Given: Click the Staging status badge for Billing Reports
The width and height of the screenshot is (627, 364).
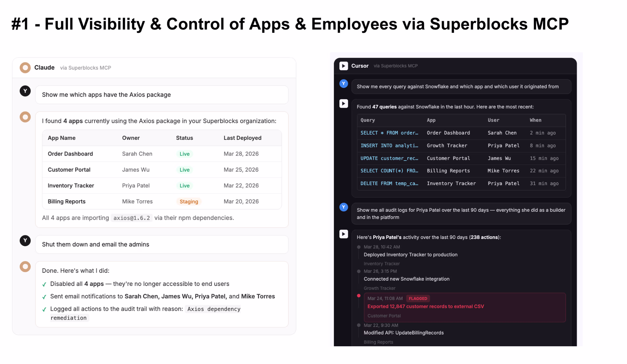Looking at the screenshot, I should 189,202.
